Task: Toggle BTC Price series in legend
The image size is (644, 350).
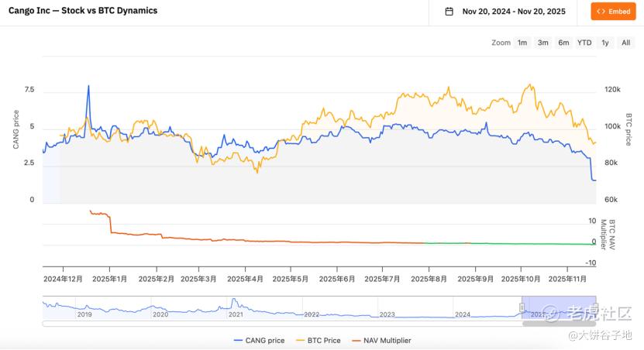Action: 323,340
